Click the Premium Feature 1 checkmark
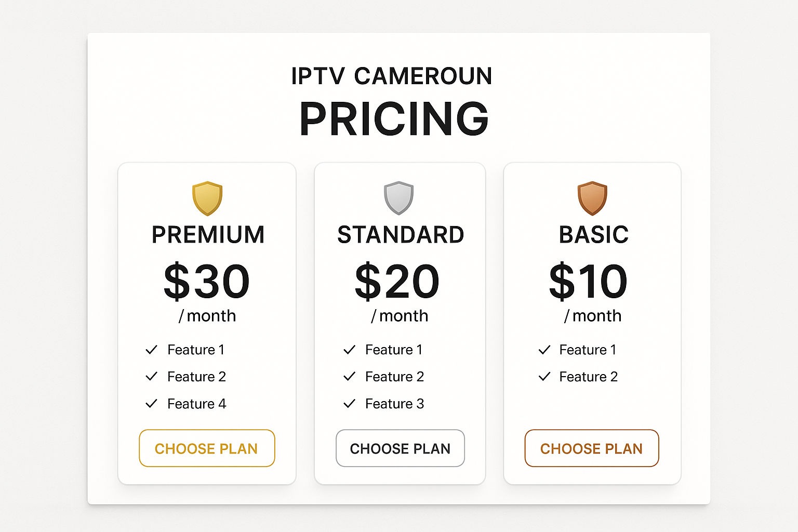 point(151,350)
